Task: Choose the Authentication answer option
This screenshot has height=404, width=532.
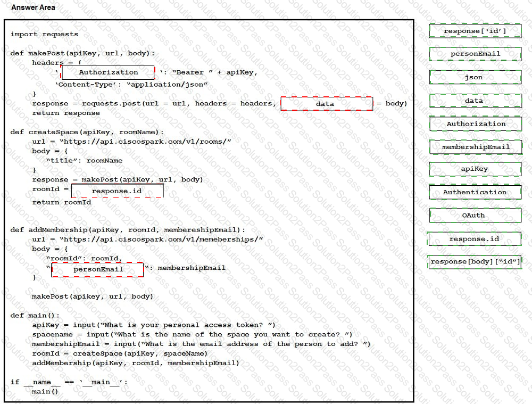Action: pos(475,192)
